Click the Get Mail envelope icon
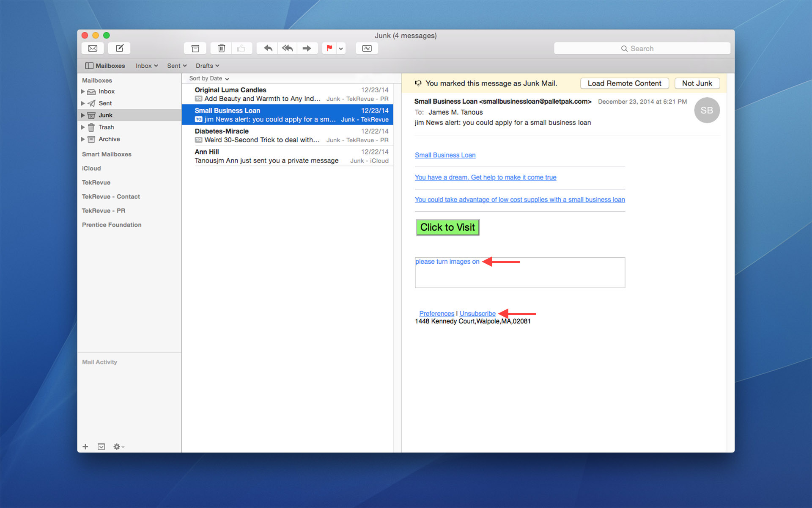812x508 pixels. point(93,48)
